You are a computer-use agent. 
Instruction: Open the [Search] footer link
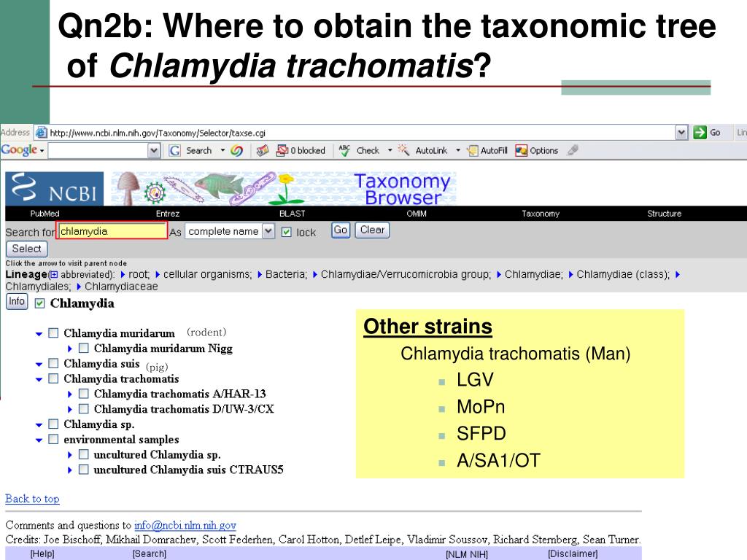[149, 554]
